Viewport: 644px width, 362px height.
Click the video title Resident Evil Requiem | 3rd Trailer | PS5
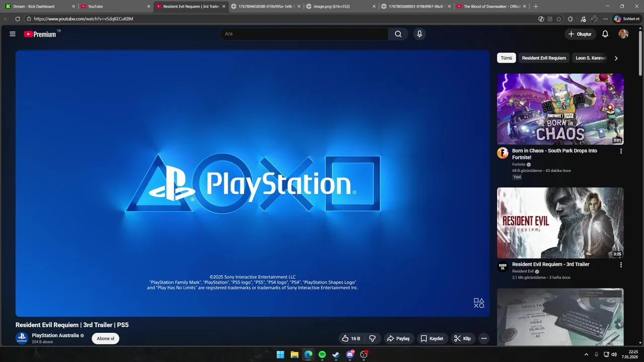click(72, 325)
